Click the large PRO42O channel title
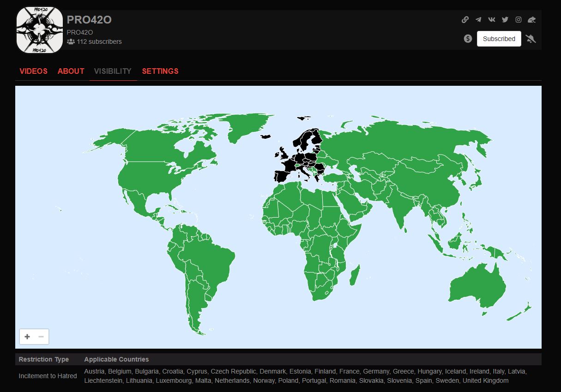Viewport: 561px width, 392px height. pos(89,20)
